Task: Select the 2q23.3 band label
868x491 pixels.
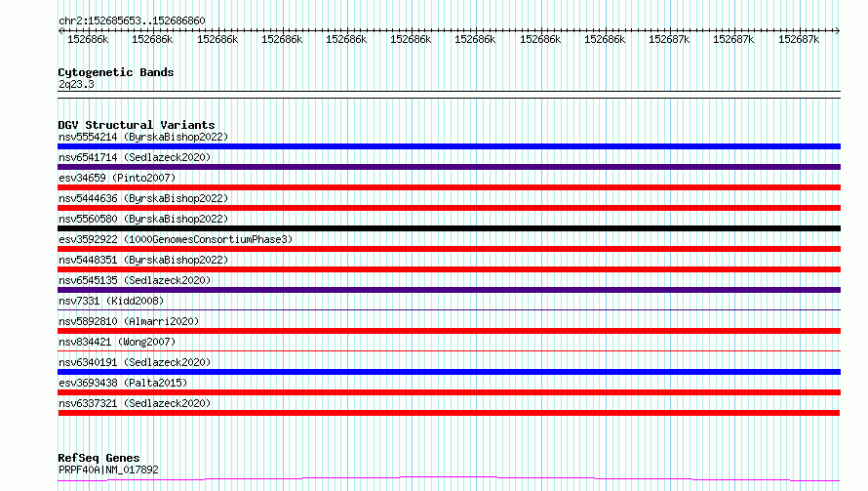Action: [x=76, y=85]
